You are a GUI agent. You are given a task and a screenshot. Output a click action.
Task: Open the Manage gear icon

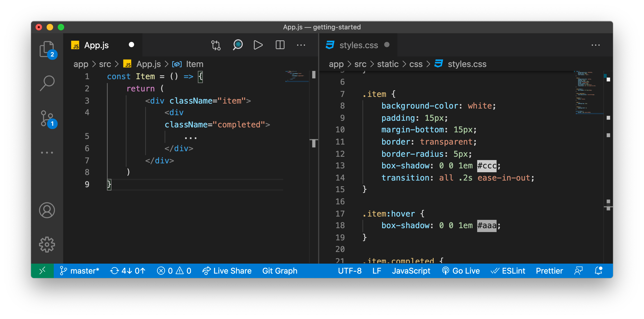pyautogui.click(x=47, y=245)
